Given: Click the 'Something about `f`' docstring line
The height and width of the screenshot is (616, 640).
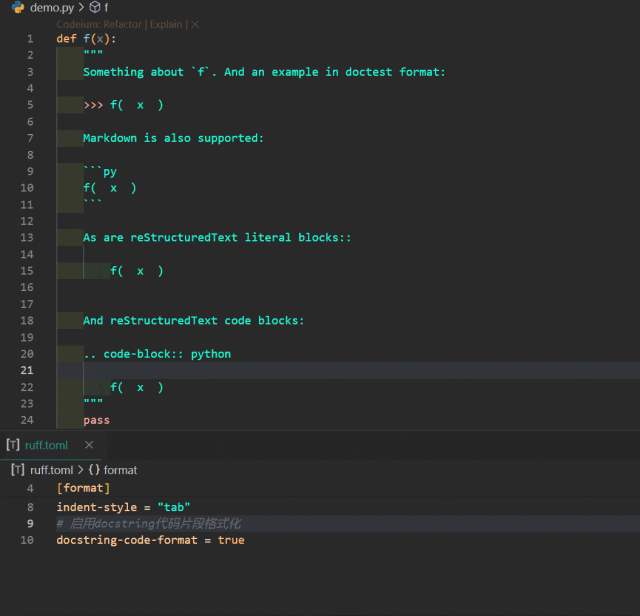Looking at the screenshot, I should click(264, 72).
